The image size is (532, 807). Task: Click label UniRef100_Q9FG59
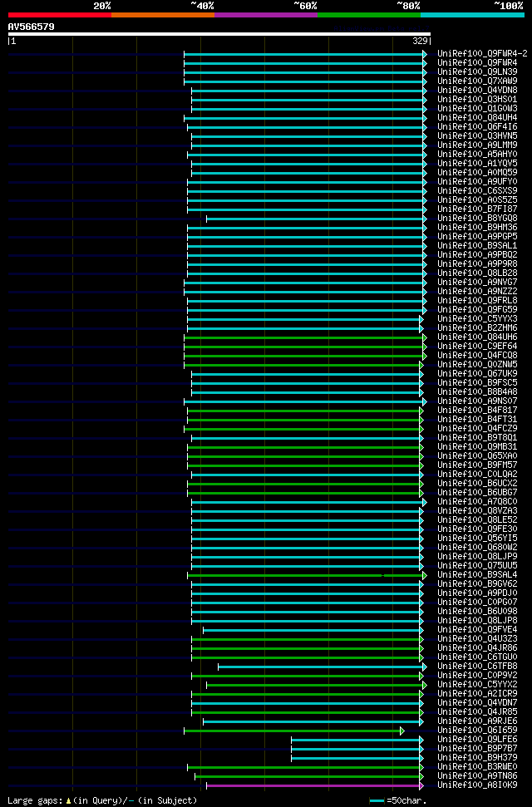tap(477, 310)
